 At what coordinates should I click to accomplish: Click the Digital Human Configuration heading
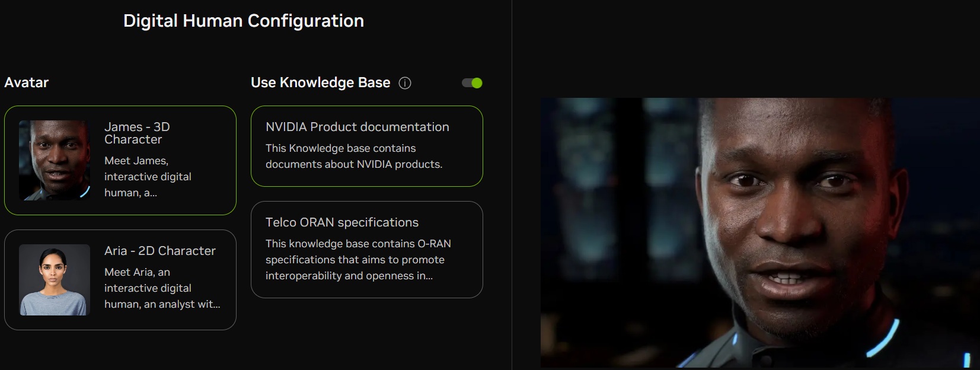pos(243,21)
